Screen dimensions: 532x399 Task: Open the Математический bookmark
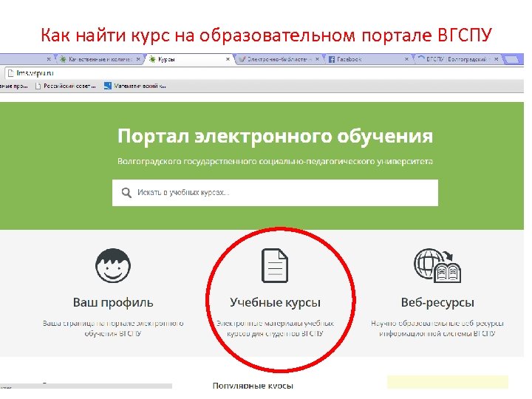pos(135,86)
